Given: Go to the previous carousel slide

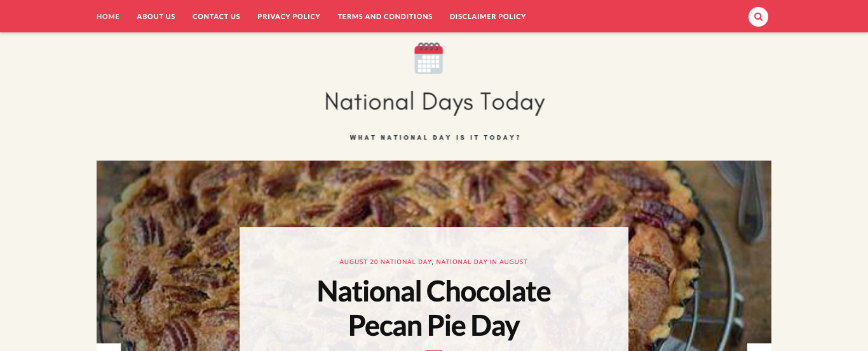Looking at the screenshot, I should pyautogui.click(x=109, y=347).
